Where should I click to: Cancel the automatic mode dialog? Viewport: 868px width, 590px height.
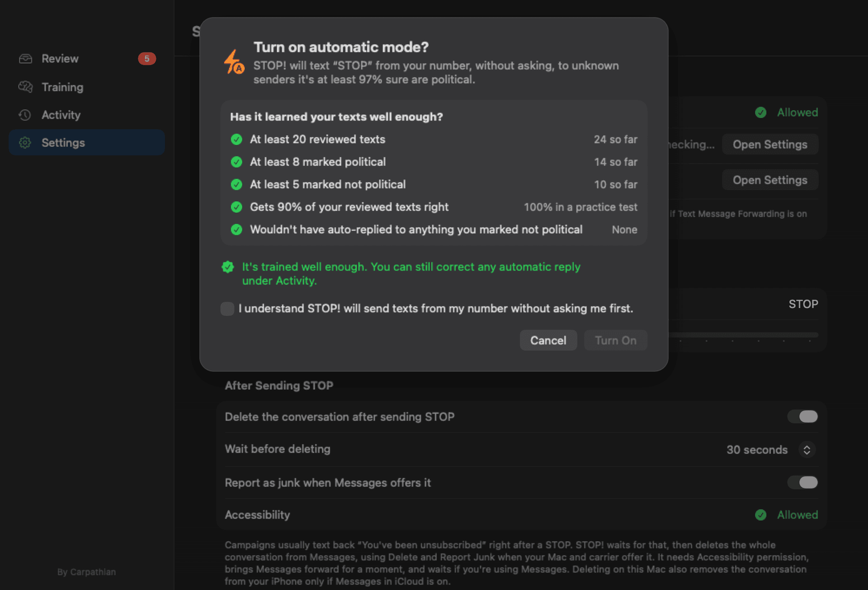pyautogui.click(x=548, y=340)
